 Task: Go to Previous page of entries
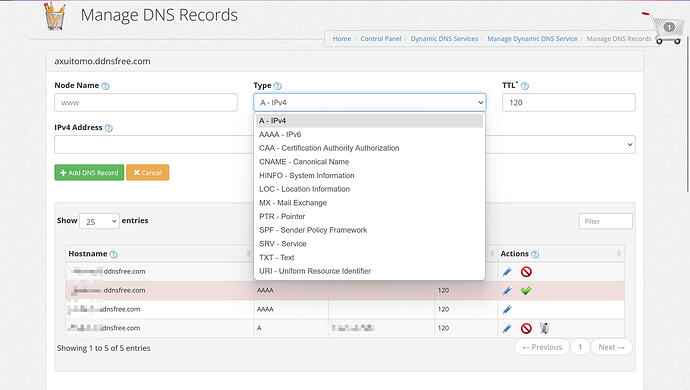click(x=542, y=347)
